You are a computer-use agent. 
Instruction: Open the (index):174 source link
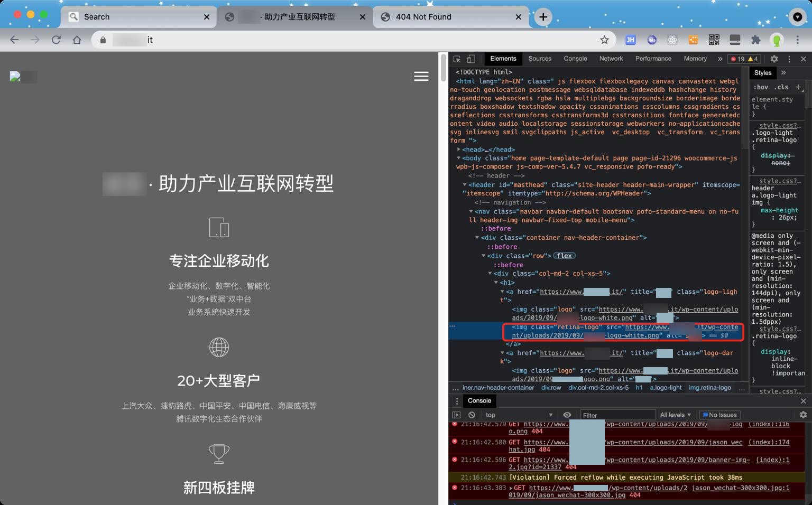pyautogui.click(x=769, y=442)
